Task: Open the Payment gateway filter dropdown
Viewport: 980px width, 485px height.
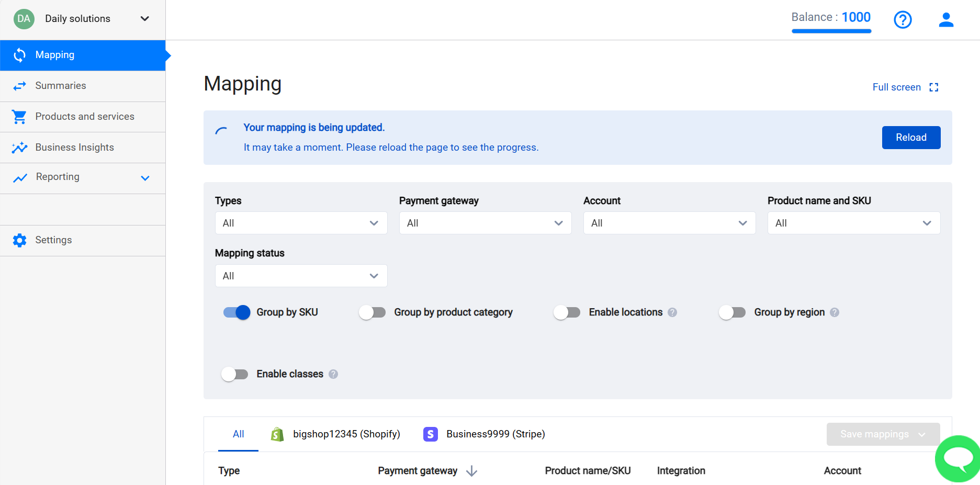Action: 485,223
